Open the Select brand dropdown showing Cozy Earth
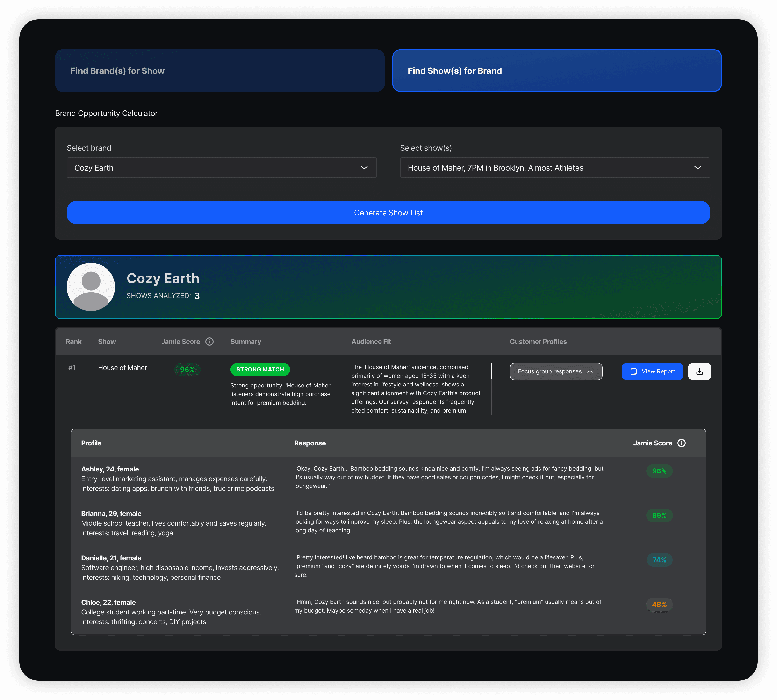 tap(221, 168)
